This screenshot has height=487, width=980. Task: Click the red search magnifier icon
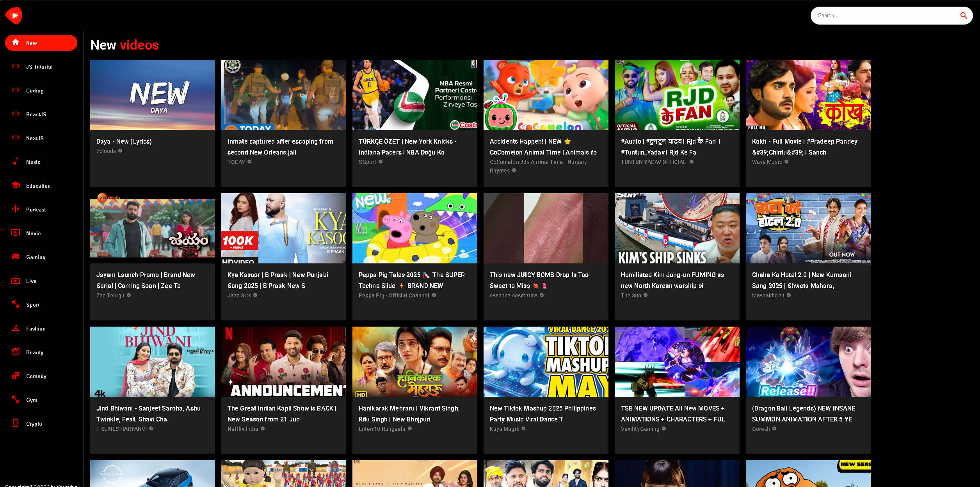click(963, 16)
